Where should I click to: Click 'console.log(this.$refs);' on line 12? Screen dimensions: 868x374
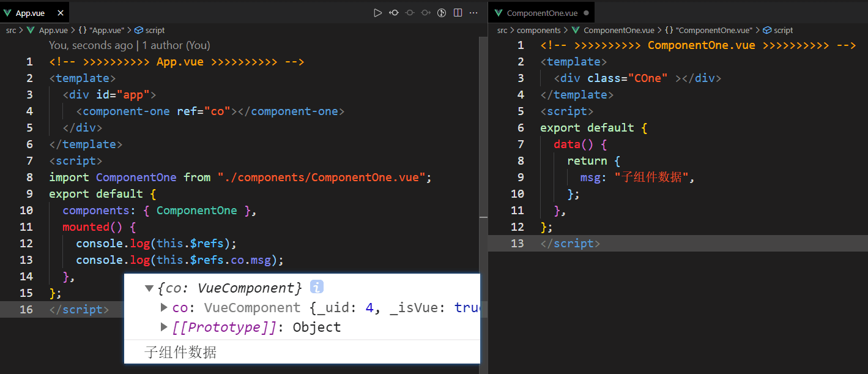[156, 243]
